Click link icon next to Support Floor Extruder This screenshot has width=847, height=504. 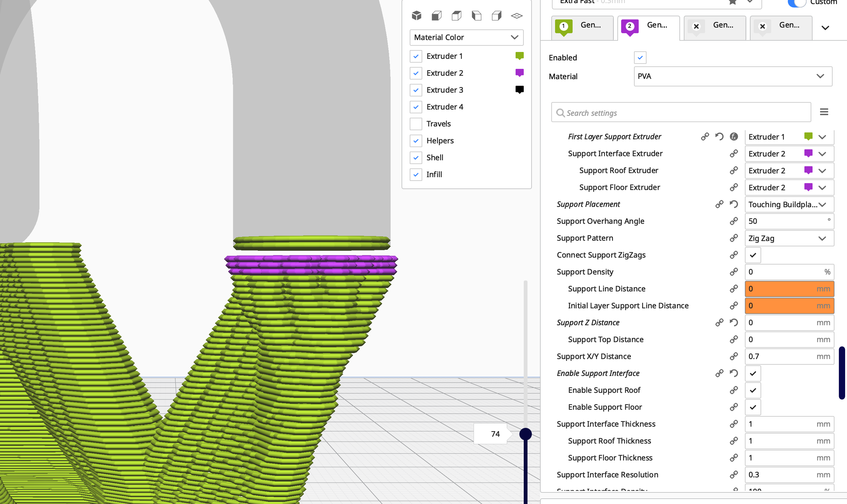click(x=734, y=187)
